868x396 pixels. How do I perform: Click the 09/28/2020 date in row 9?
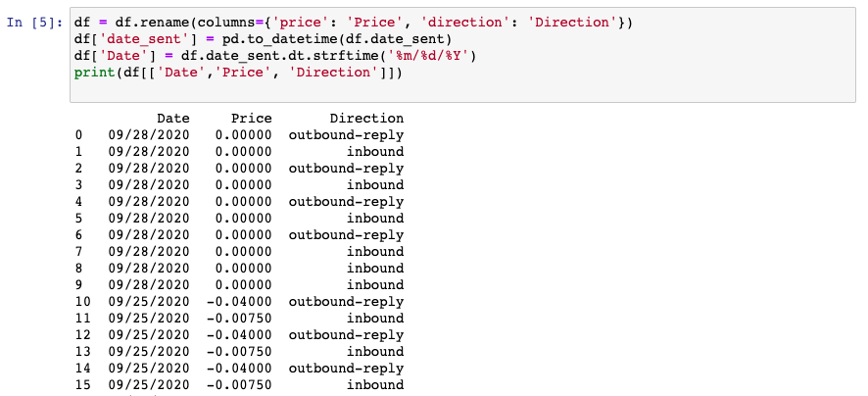coord(148,284)
